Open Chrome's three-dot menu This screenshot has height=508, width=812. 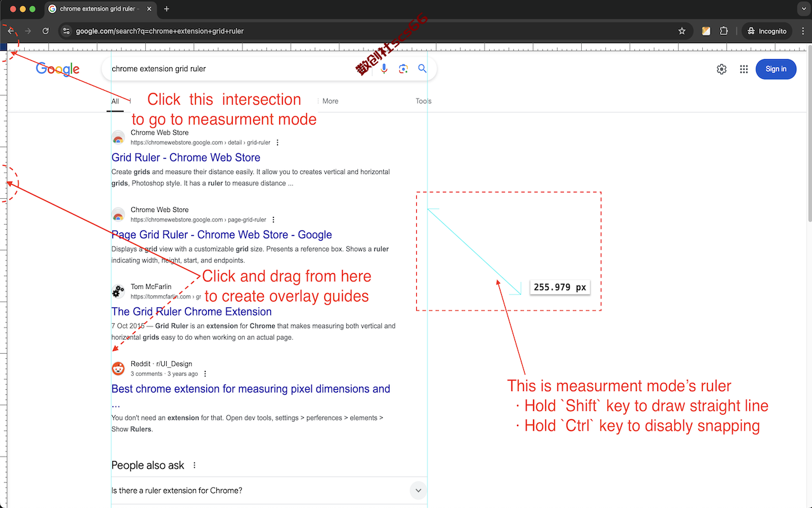pyautogui.click(x=803, y=31)
